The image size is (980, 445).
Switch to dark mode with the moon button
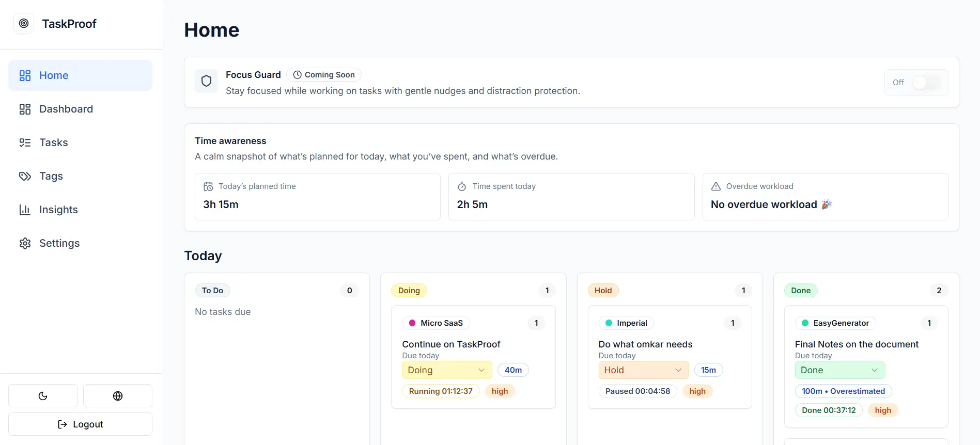[43, 396]
